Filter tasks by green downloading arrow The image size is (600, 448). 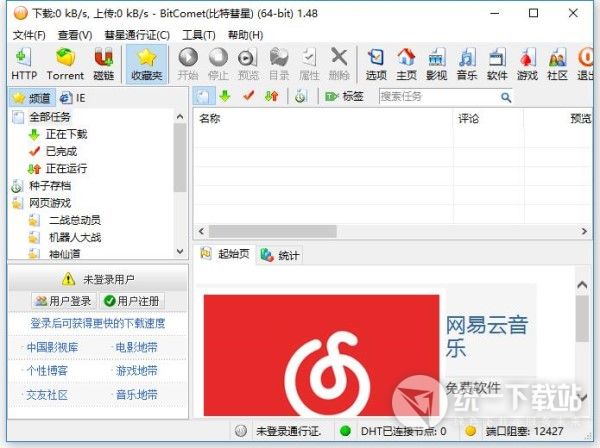click(225, 97)
